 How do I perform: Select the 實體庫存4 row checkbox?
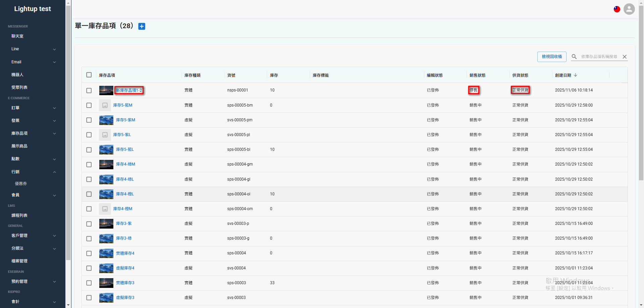pos(89,253)
